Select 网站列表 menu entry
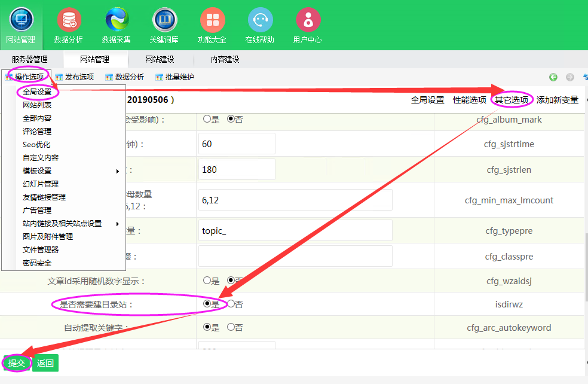The image size is (588, 384). coord(37,105)
